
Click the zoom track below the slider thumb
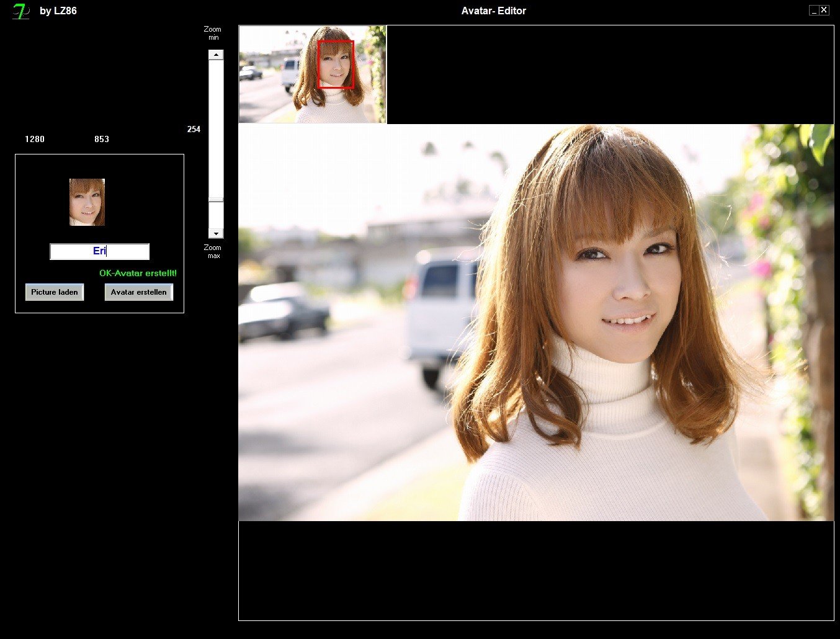(216, 216)
